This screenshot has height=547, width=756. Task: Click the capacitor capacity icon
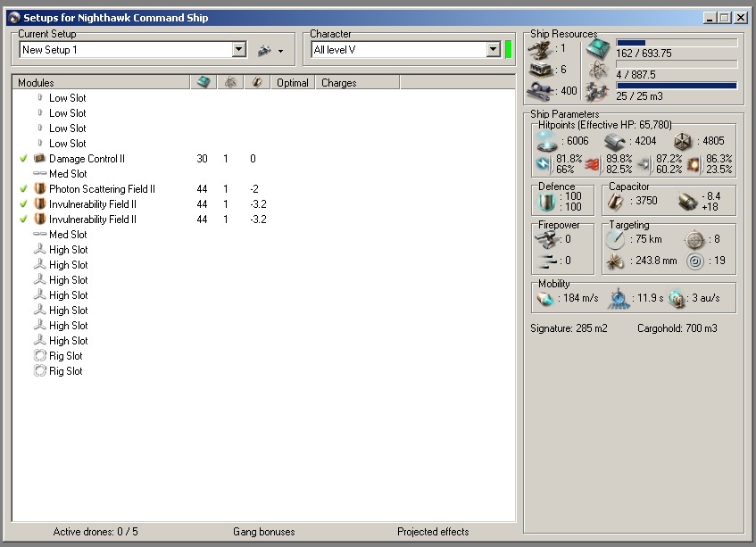(x=615, y=202)
